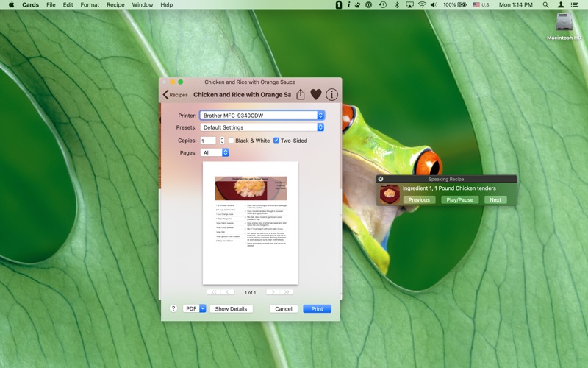The image size is (588, 368).
Task: Mark recipe as favorite with heart icon
Action: pos(316,95)
